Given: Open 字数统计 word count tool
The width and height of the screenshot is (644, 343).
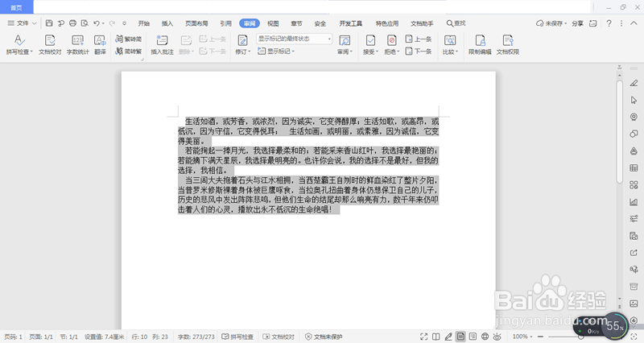Looking at the screenshot, I should (x=77, y=44).
